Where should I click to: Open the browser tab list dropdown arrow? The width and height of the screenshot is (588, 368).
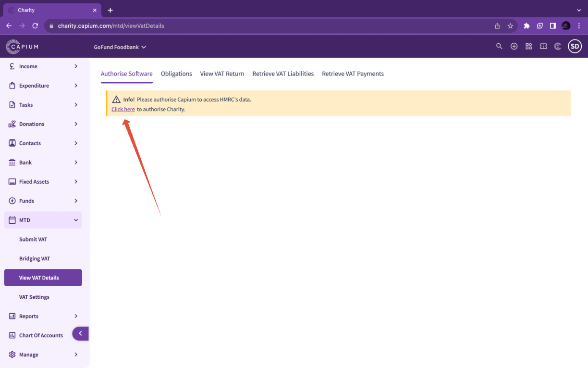tap(579, 10)
